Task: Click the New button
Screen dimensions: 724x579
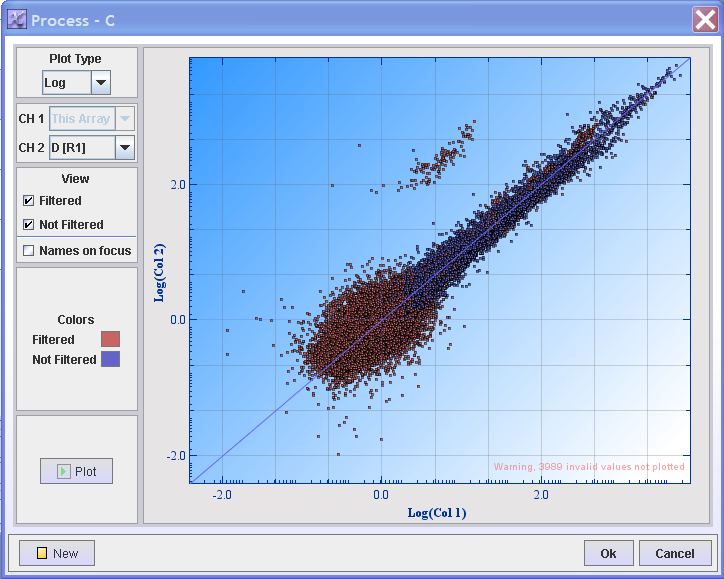Action: coord(57,553)
